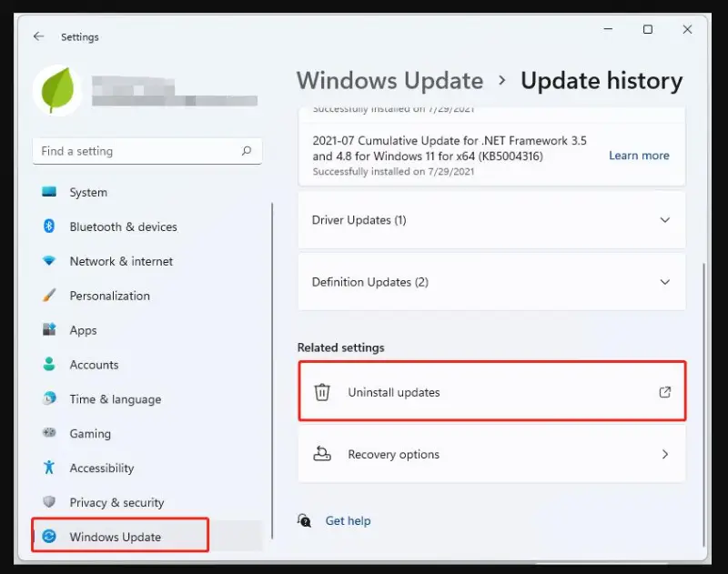Open the Apps settings page

point(147,330)
